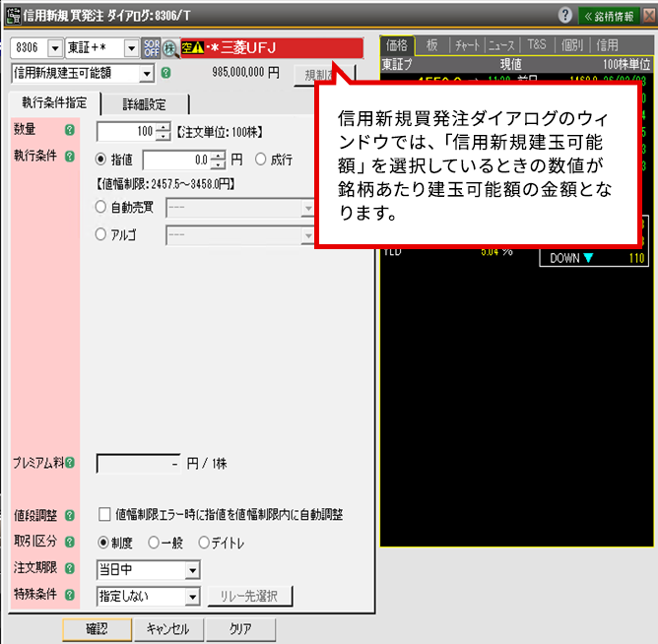This screenshot has height=644, width=658.
Task: Increase limit price with up stepper
Action: click(x=218, y=156)
